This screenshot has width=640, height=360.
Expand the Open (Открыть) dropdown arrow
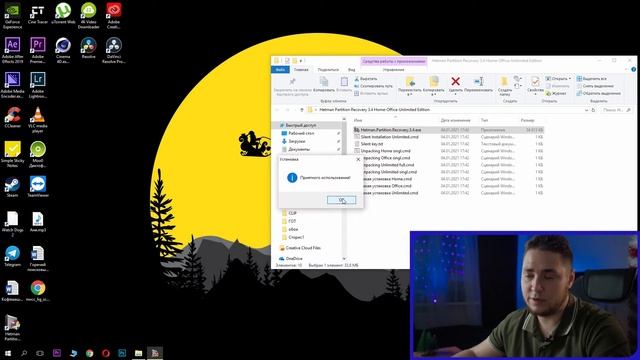pyautogui.click(x=570, y=78)
